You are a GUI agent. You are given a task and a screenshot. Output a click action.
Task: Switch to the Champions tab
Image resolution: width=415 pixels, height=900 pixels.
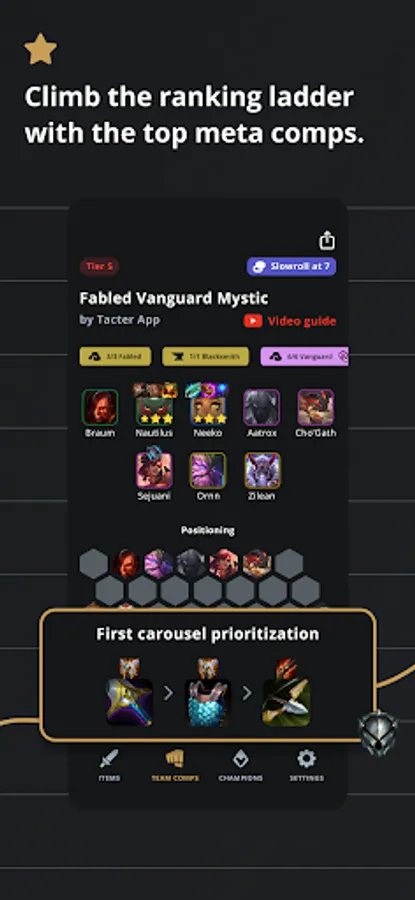tap(241, 766)
